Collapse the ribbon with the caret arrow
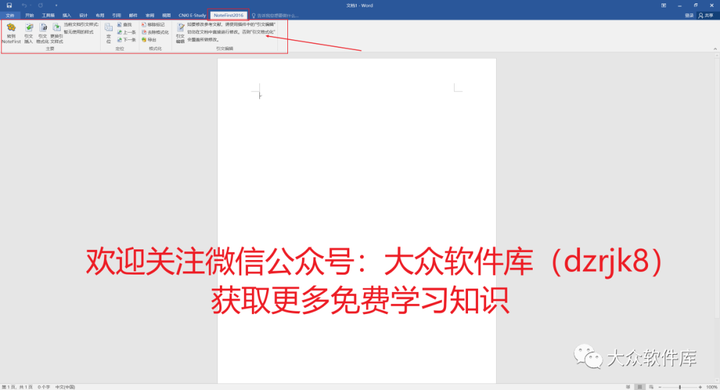The width and height of the screenshot is (720, 390). tap(715, 49)
